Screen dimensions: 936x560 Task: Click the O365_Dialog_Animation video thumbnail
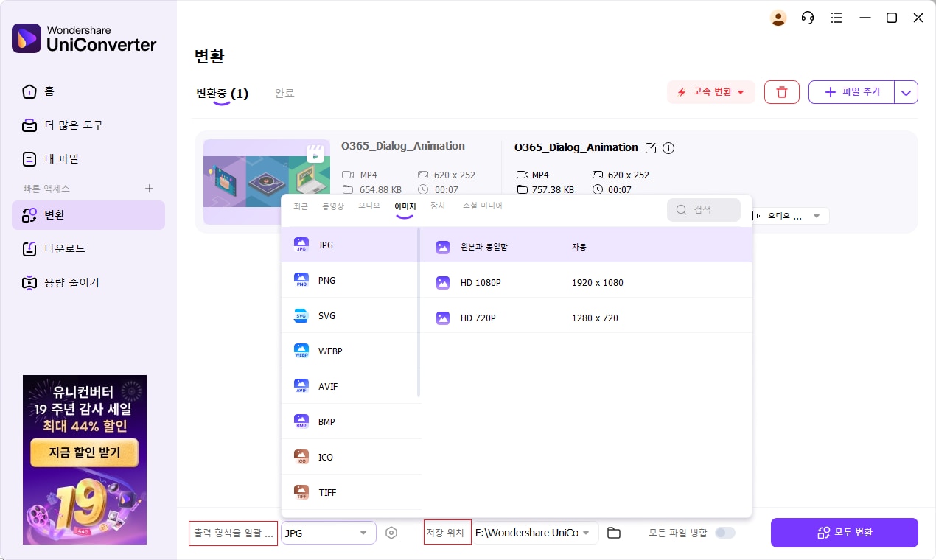click(267, 181)
